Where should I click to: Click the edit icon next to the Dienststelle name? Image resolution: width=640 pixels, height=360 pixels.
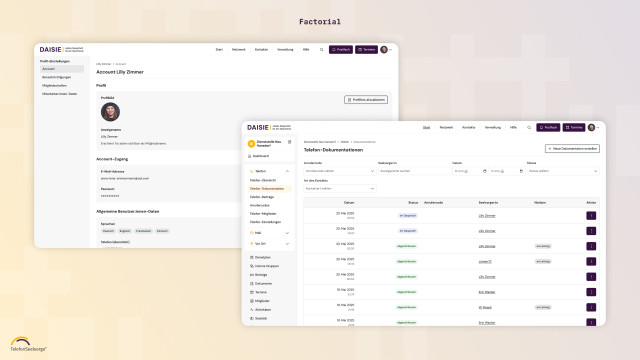[x=289, y=142]
